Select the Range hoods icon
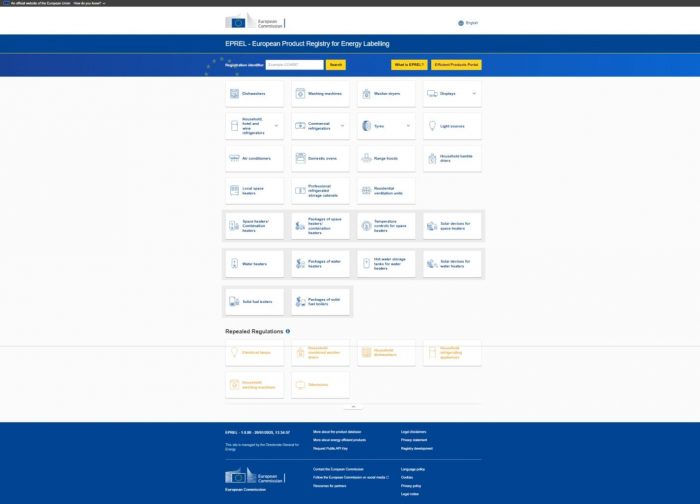The image size is (700, 504). pyautogui.click(x=366, y=158)
